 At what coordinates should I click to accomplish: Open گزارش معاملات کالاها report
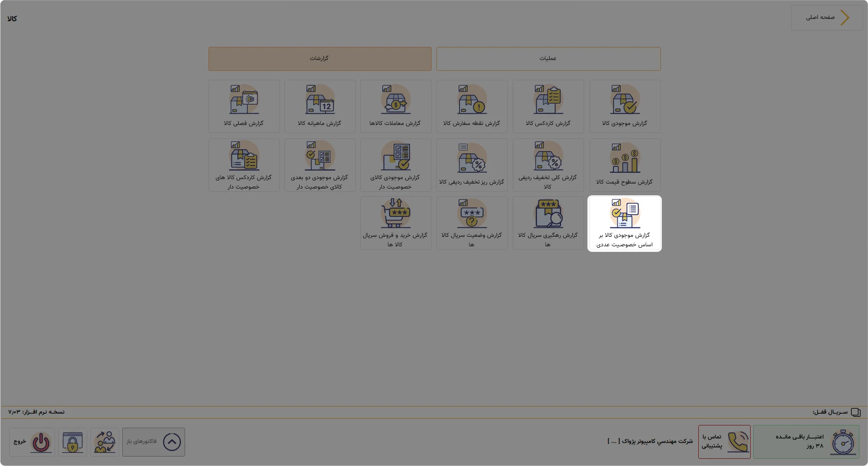395,106
